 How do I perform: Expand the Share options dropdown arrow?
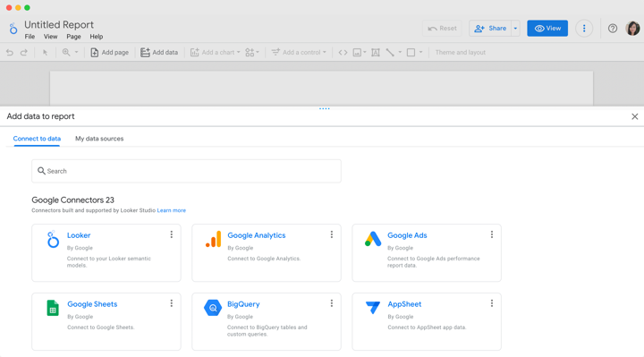pos(515,29)
